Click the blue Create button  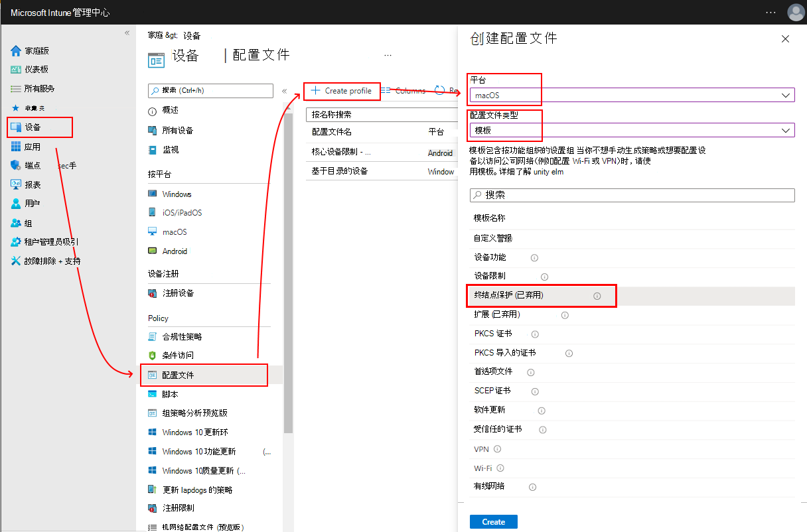[493, 522]
